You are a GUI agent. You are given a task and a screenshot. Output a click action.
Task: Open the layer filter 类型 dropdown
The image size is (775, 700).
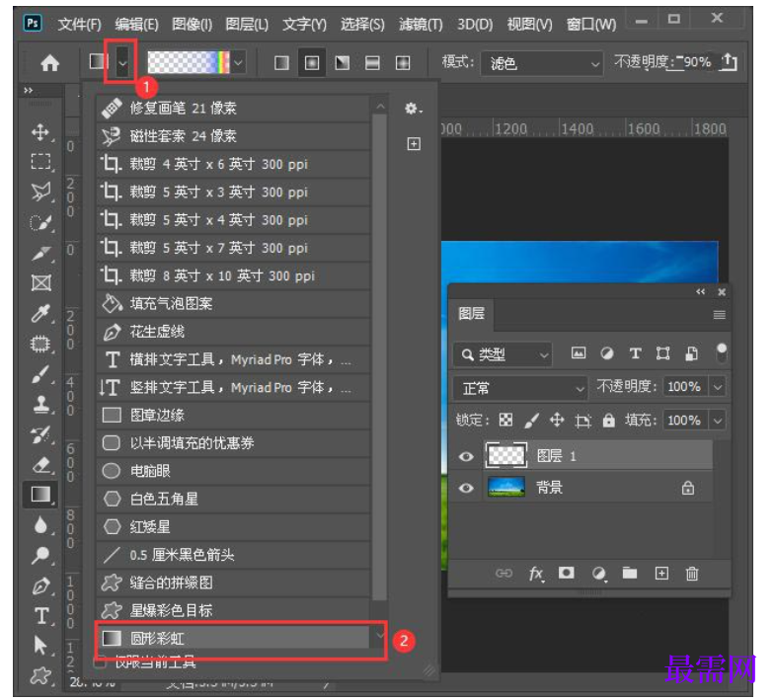(x=503, y=354)
